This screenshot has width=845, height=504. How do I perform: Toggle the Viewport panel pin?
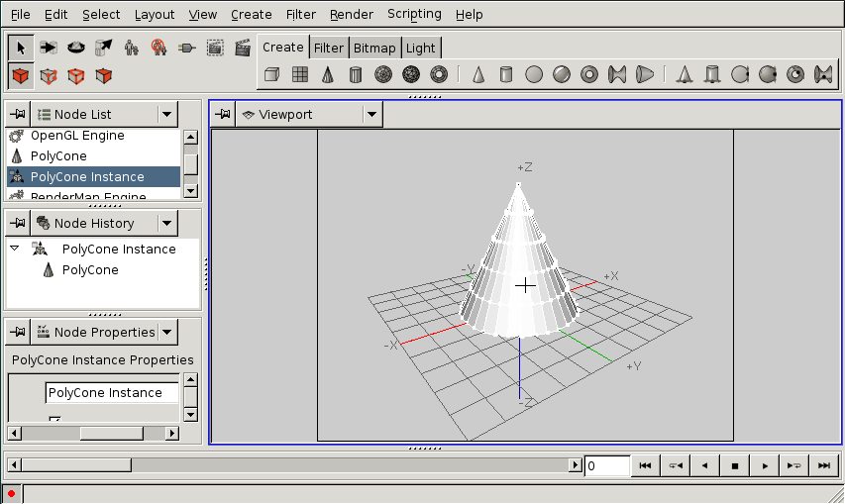pyautogui.click(x=223, y=115)
